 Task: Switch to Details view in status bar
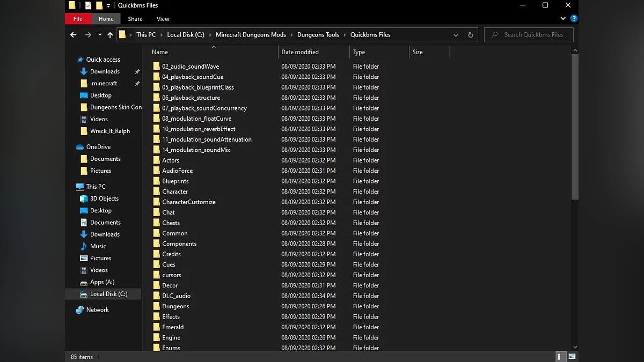561,356
